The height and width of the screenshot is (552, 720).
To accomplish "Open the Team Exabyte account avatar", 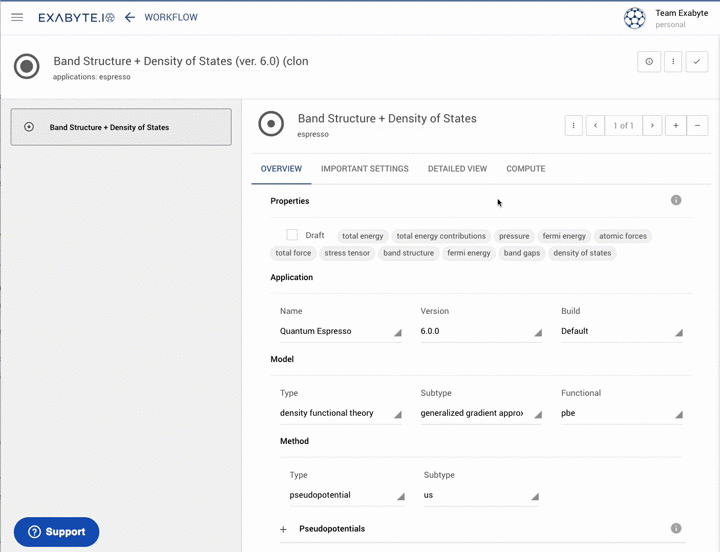I will coord(634,18).
